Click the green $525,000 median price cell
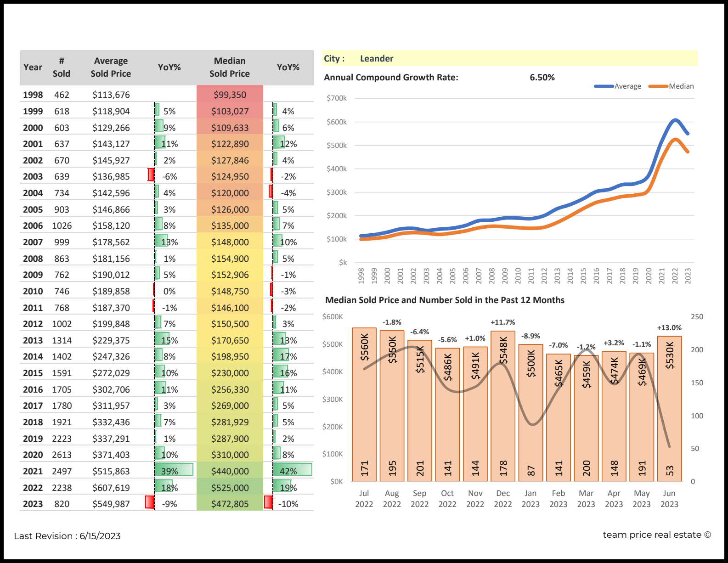 (x=230, y=488)
